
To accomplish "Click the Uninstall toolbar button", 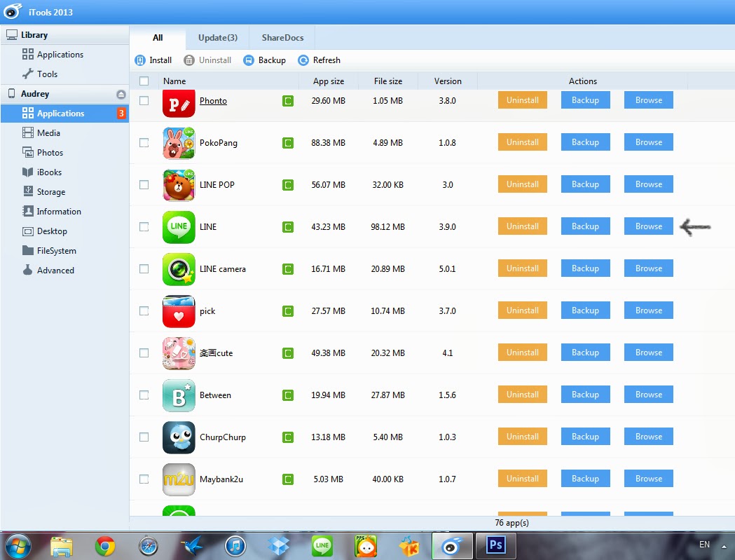I will (207, 60).
